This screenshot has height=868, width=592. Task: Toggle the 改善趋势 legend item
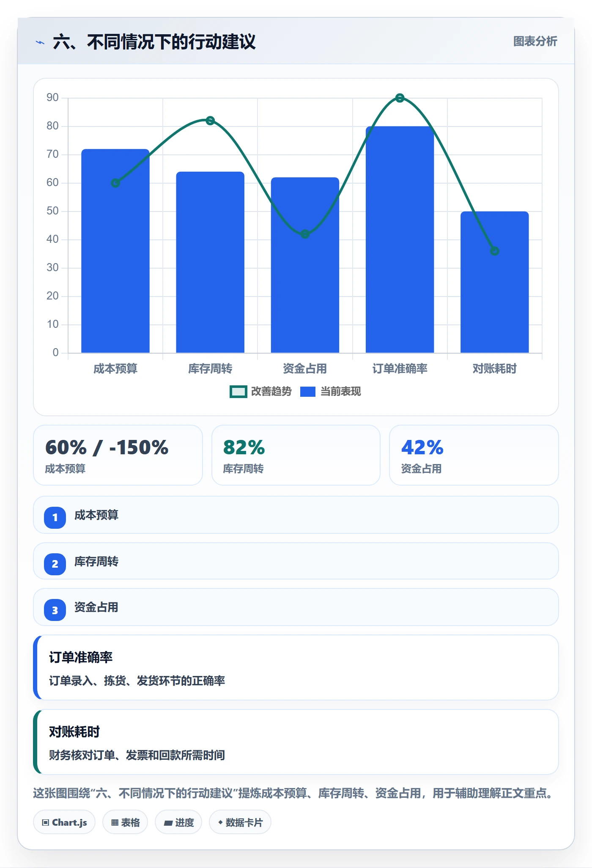click(260, 392)
